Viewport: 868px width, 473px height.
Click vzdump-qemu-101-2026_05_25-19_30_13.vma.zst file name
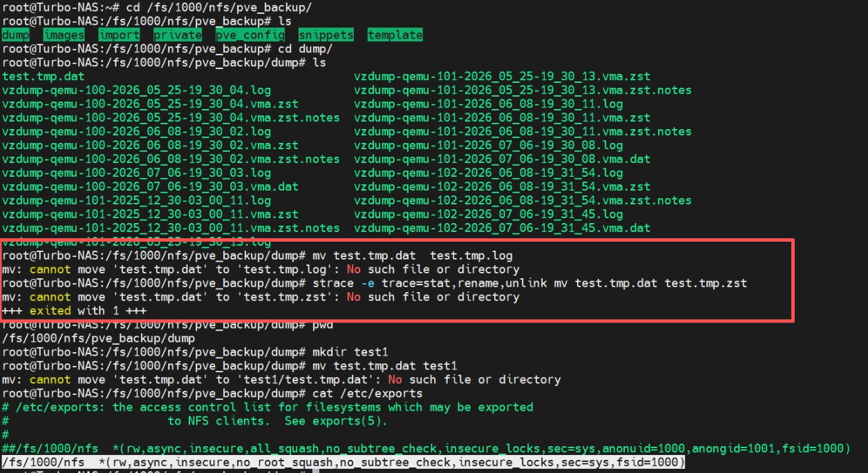[x=502, y=76]
